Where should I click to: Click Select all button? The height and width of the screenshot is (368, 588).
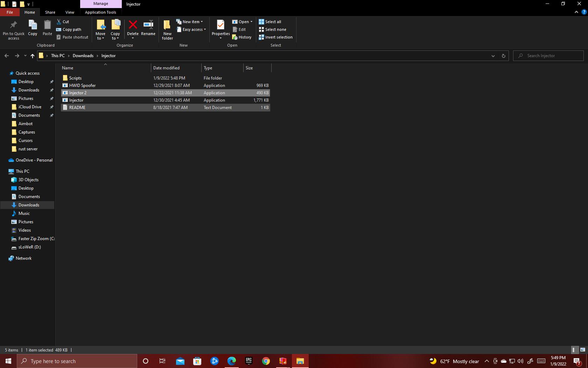[x=270, y=22]
